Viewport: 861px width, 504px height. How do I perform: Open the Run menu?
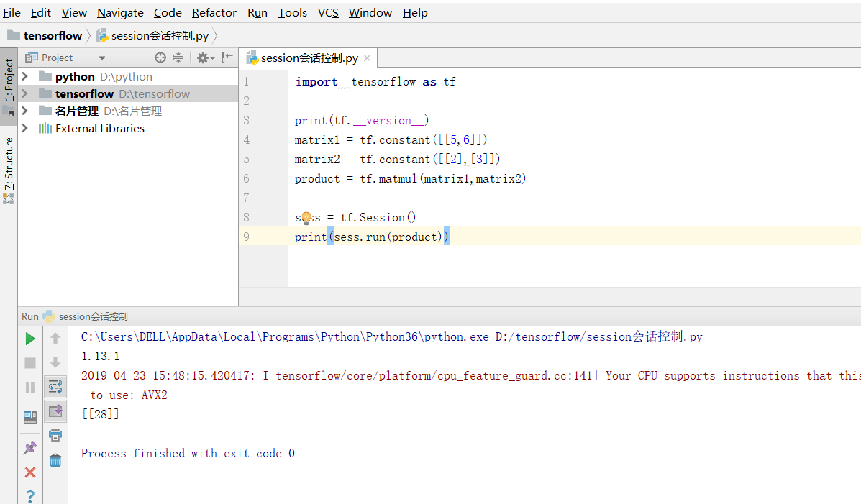pos(256,12)
